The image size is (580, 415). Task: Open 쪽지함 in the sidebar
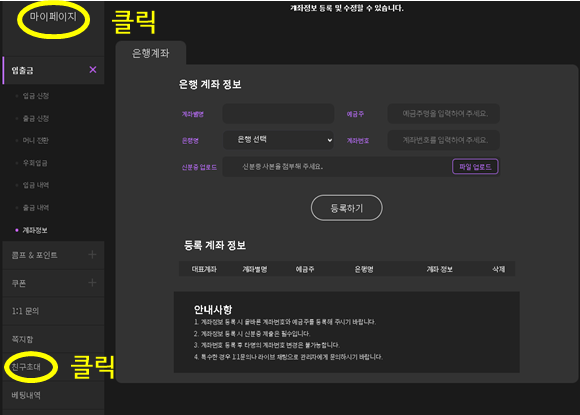click(x=22, y=339)
